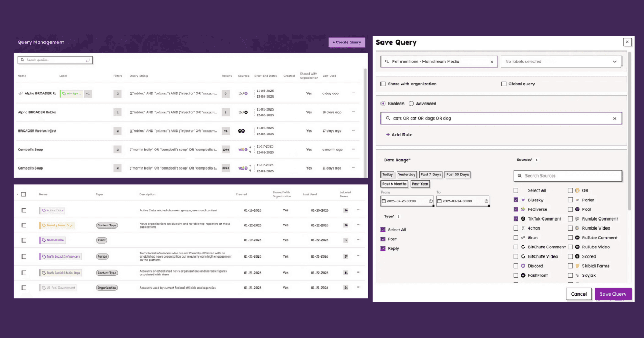644x338 pixels.
Task: Click the Normal label tag
Action: coord(53,240)
